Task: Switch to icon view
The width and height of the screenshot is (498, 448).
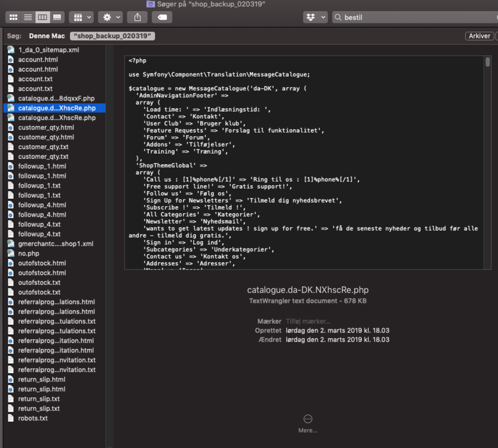Action: coord(13,17)
